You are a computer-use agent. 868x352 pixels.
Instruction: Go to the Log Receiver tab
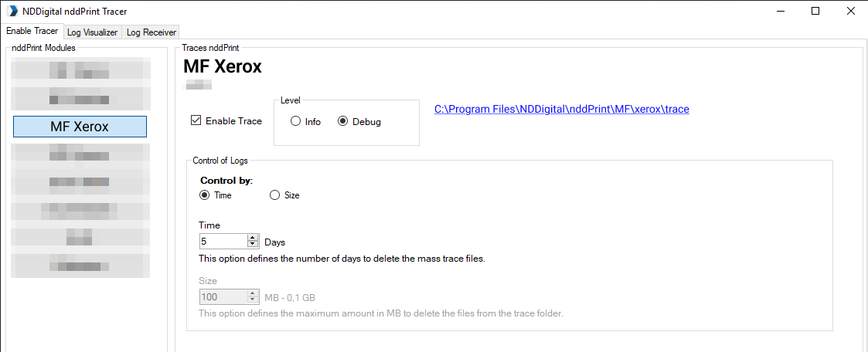(x=151, y=32)
